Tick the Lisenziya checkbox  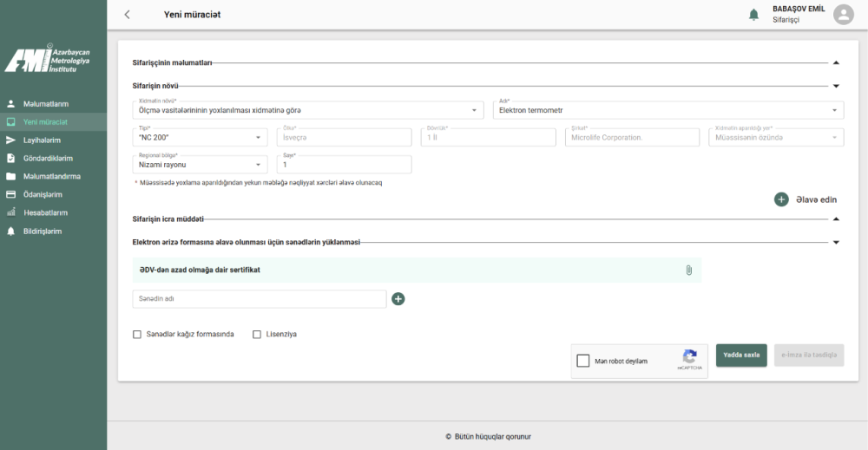[257, 335]
